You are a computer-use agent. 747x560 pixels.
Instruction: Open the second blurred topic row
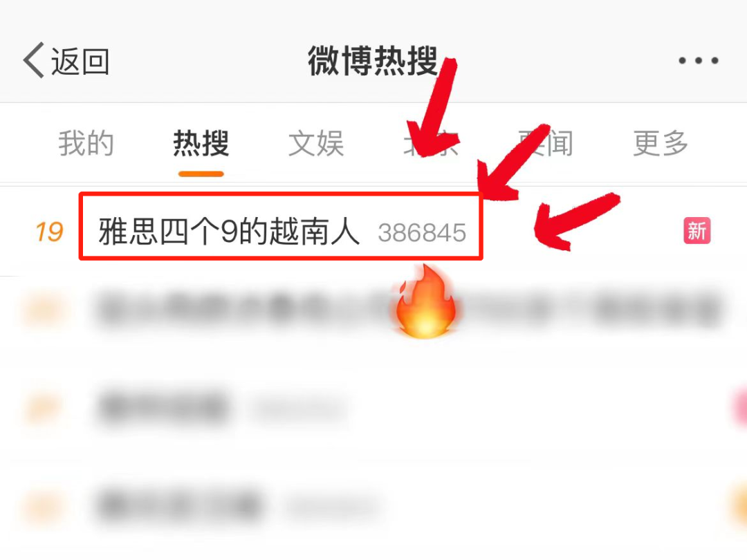373,409
